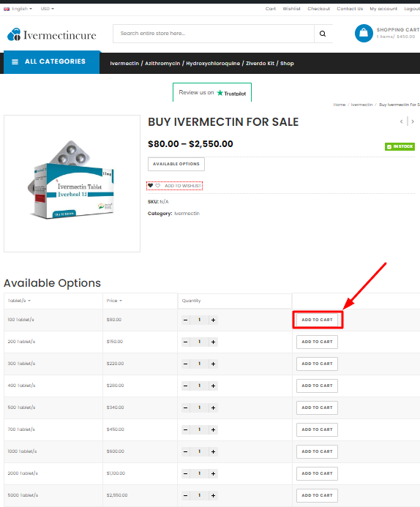The width and height of the screenshot is (420, 507).
Task: Open My account page
Action: (x=383, y=9)
